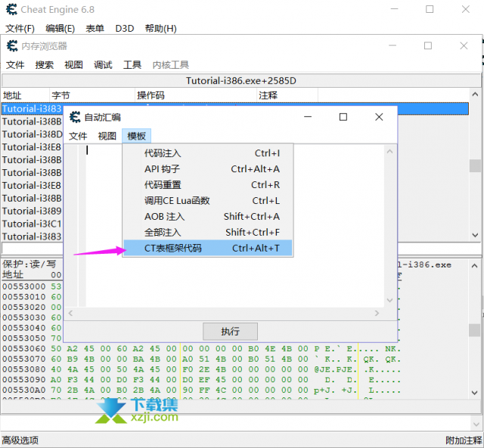Click hex row address 00553080
The image size is (484, 448).
pyautogui.click(x=24, y=369)
